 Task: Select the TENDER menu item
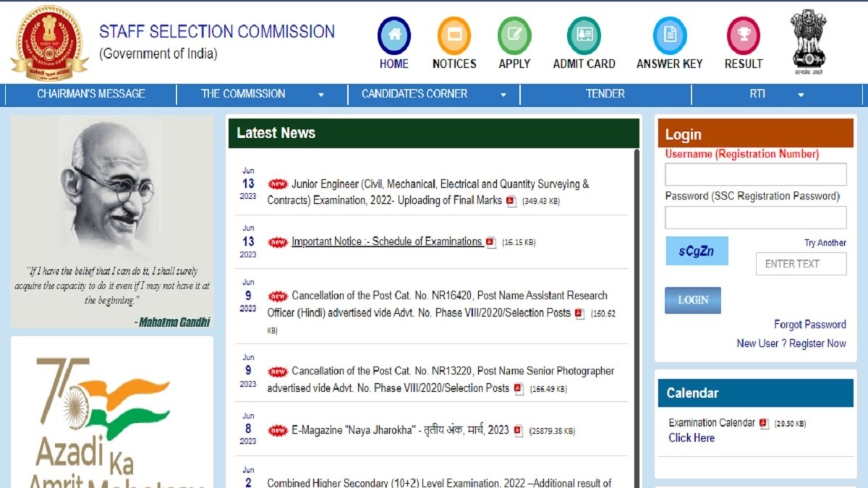click(x=605, y=94)
